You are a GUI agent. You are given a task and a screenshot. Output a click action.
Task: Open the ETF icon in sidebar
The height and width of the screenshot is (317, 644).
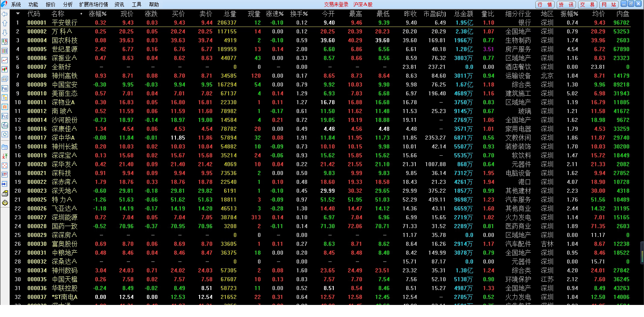[x=4, y=175]
